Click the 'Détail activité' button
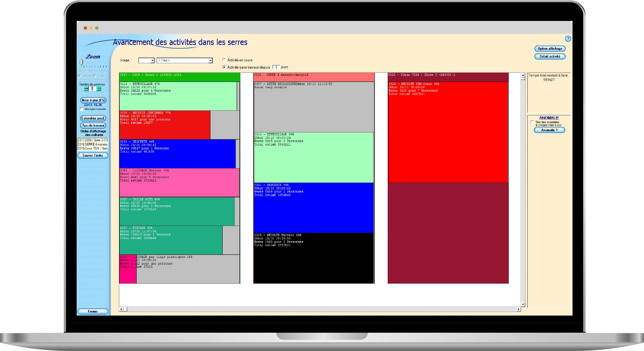Image resolution: width=644 pixels, height=351 pixels. tap(550, 56)
